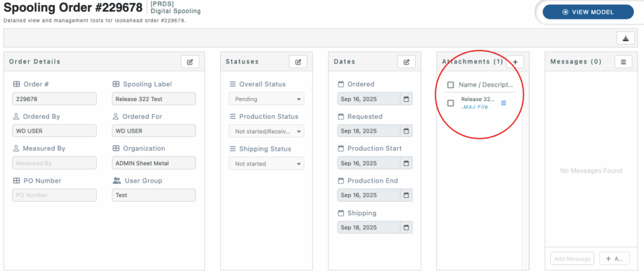Open the Statuses edit icon

[x=298, y=62]
